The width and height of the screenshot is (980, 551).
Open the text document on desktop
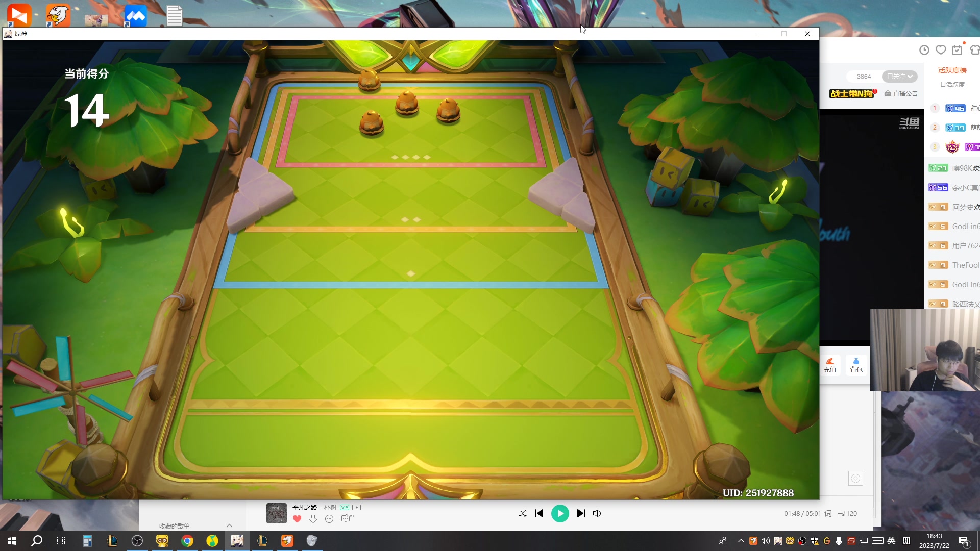click(x=174, y=16)
